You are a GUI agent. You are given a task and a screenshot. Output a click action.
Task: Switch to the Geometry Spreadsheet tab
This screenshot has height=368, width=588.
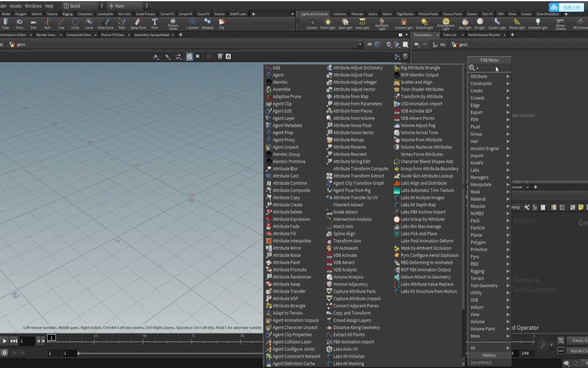(151, 35)
